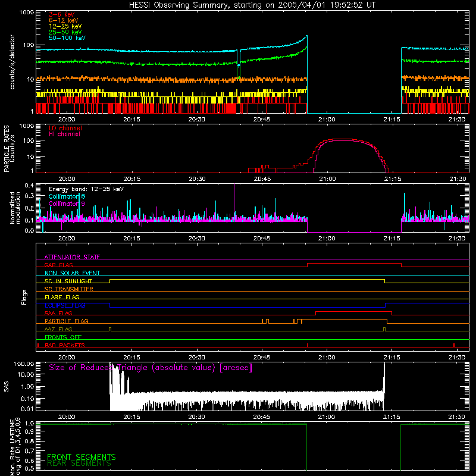
Task: Click the LO channel legend label
Action: [65, 128]
